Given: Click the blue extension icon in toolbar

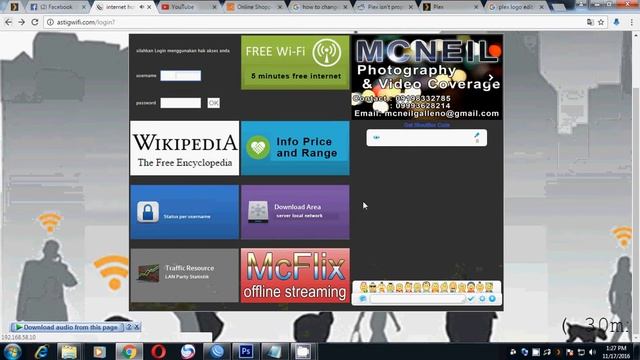Looking at the screenshot, I should click(x=617, y=22).
